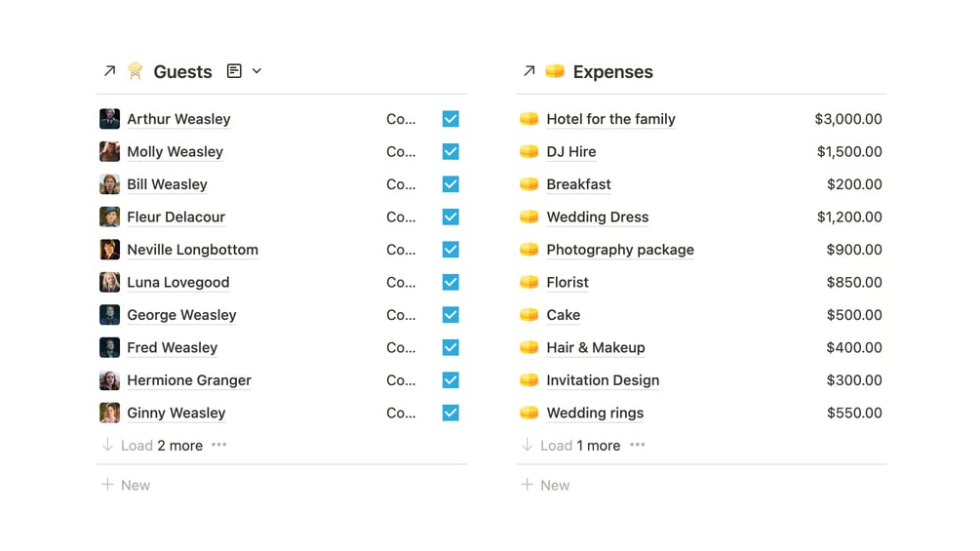Click Neville Longbottom's avatar thumbnail
This screenshot has height=551, width=980.
110,250
